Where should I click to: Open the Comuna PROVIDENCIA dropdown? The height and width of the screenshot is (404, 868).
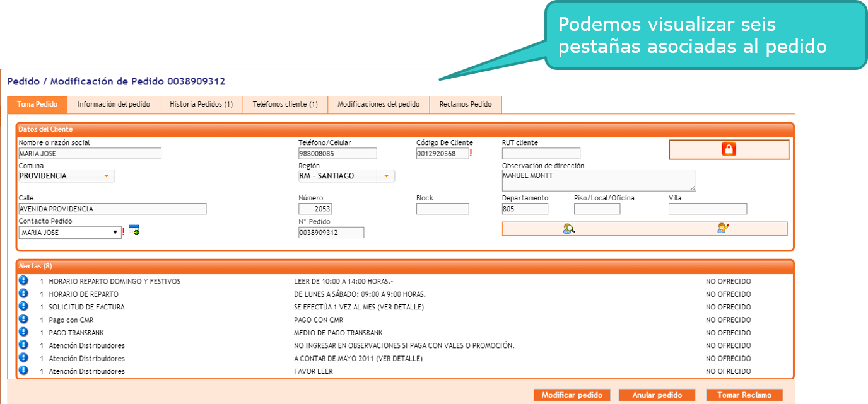[106, 176]
